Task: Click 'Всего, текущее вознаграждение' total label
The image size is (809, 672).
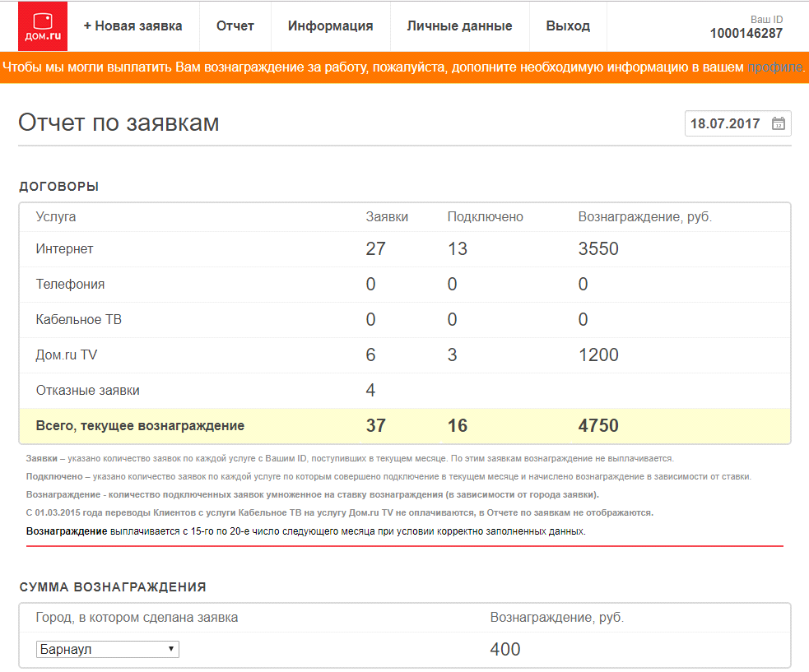Action: pos(141,426)
